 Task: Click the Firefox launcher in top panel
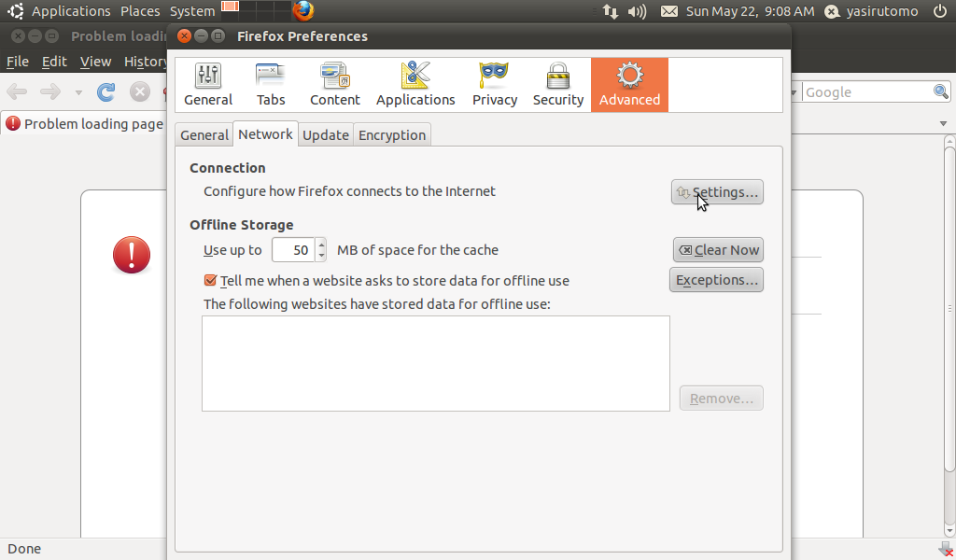303,10
